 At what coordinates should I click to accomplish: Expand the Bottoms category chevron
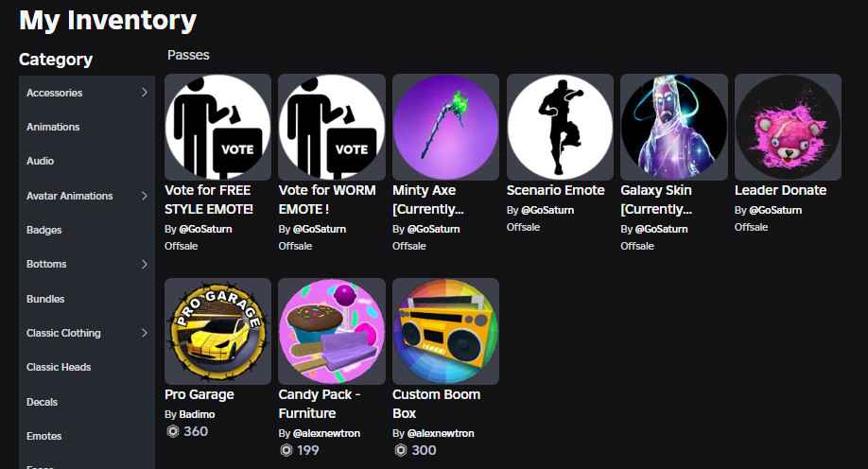click(144, 264)
